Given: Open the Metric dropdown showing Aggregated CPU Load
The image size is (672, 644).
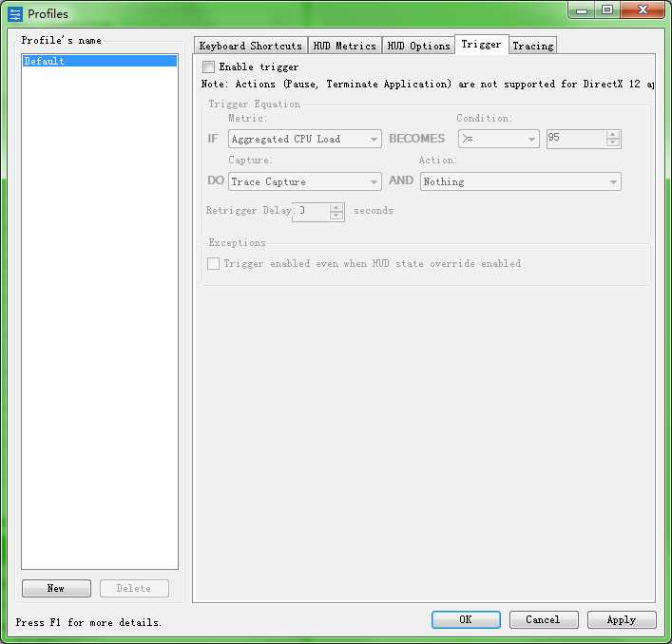Looking at the screenshot, I should click(305, 139).
